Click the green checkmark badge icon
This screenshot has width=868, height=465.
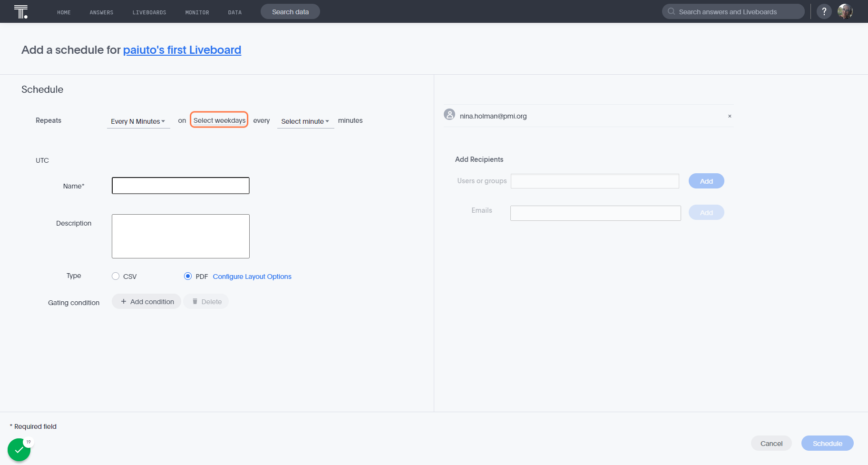(19, 450)
